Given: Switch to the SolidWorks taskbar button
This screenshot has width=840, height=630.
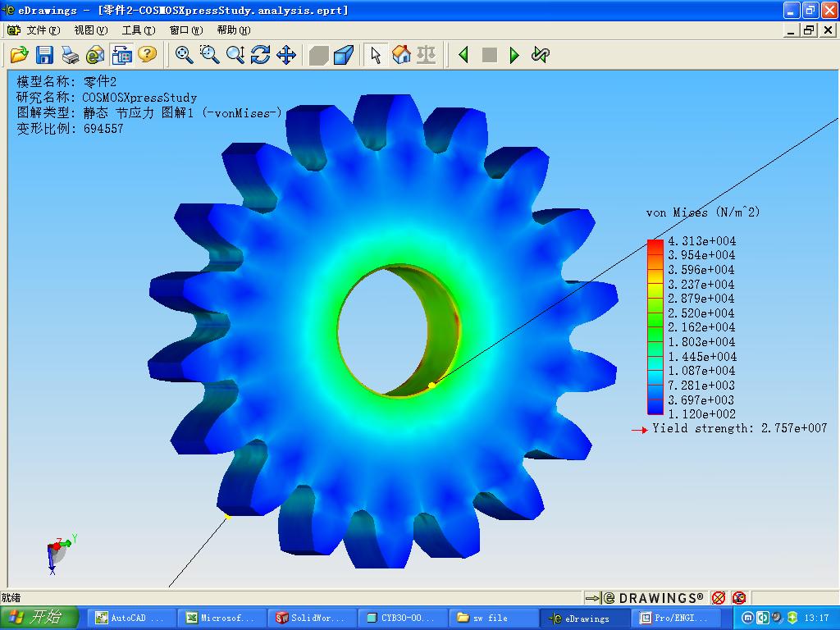Looking at the screenshot, I should point(313,618).
